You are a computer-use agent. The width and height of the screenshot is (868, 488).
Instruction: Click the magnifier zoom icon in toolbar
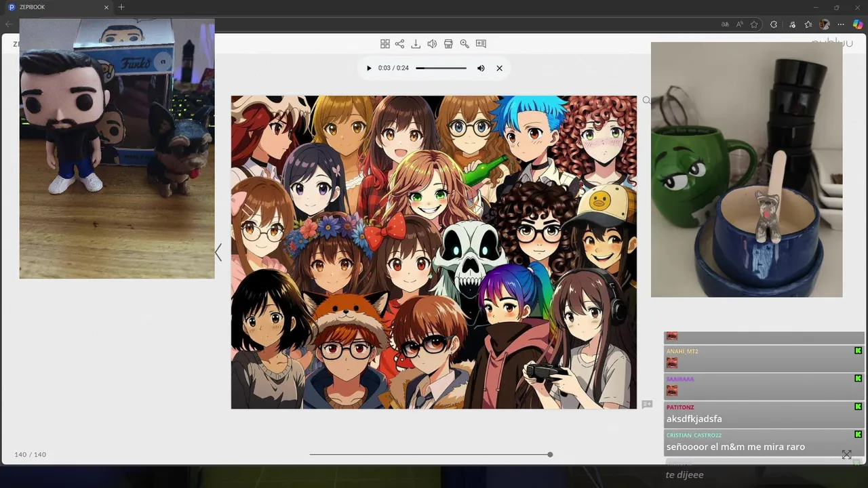click(465, 43)
